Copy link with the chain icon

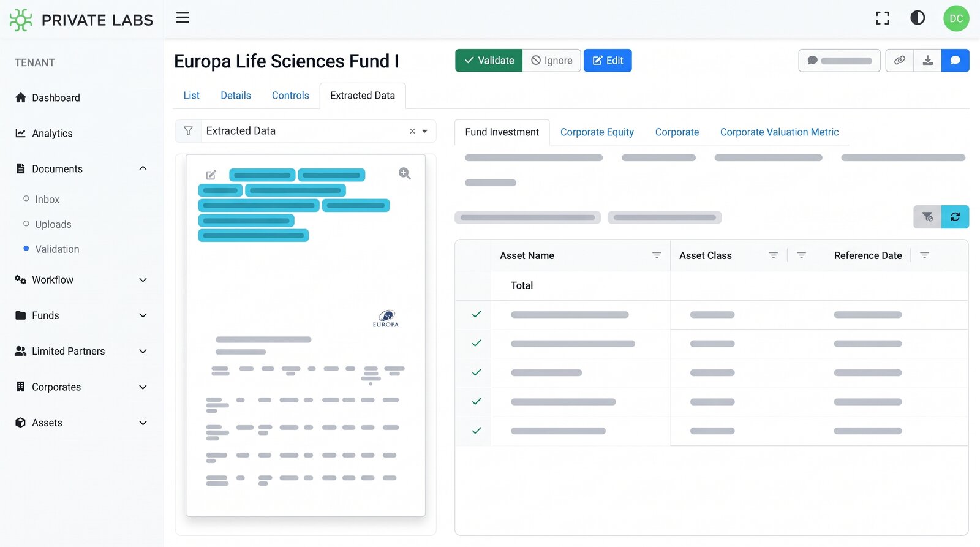point(900,61)
